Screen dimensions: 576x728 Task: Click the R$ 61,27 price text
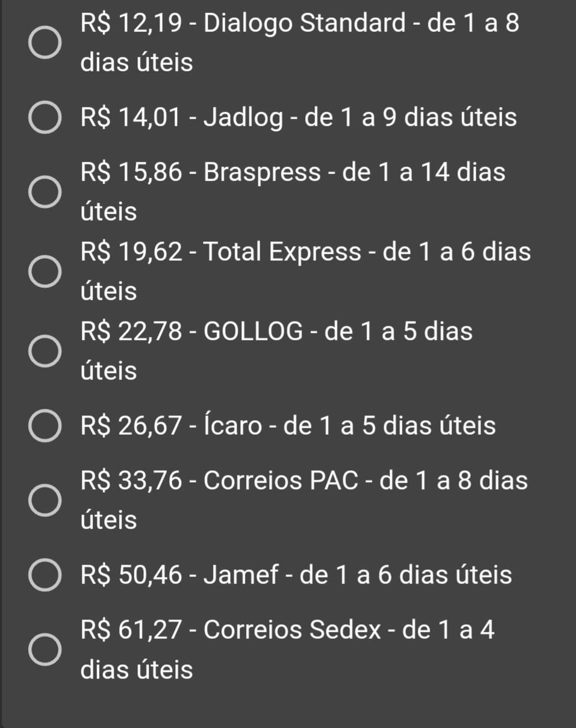pos(131,629)
